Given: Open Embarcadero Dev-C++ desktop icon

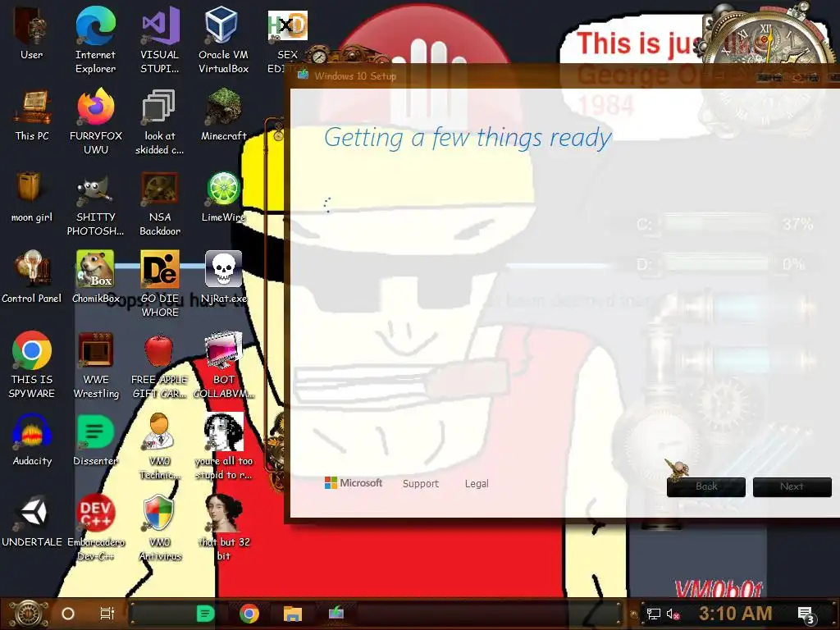Looking at the screenshot, I should 95,527.
